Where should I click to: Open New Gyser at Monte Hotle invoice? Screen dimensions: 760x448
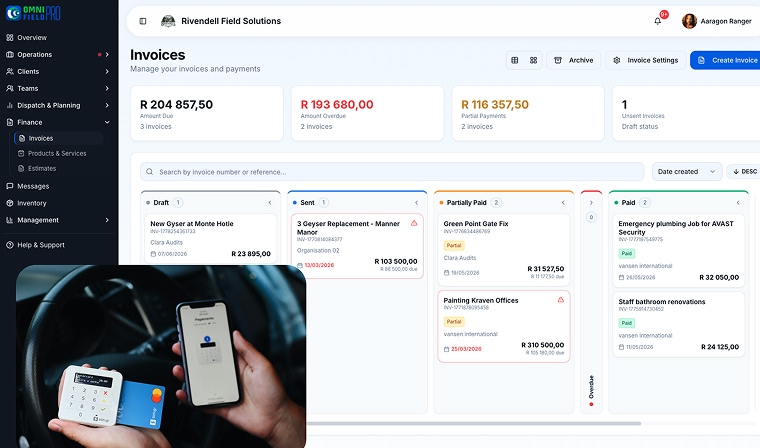point(210,239)
